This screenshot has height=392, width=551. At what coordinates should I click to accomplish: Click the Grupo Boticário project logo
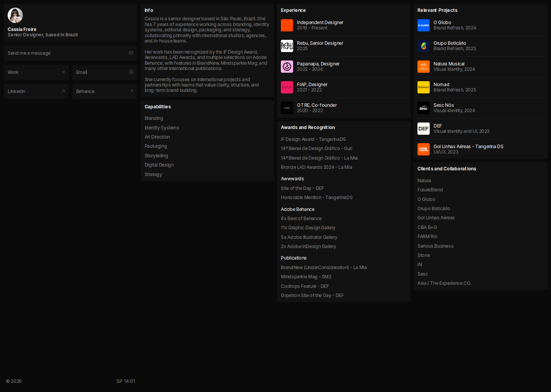(423, 46)
